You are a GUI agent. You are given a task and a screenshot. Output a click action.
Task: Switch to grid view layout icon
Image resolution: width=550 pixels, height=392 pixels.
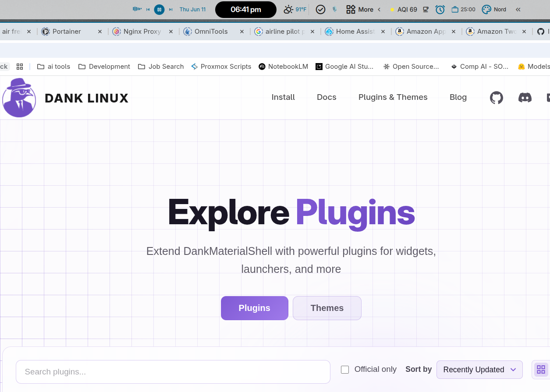pos(541,369)
